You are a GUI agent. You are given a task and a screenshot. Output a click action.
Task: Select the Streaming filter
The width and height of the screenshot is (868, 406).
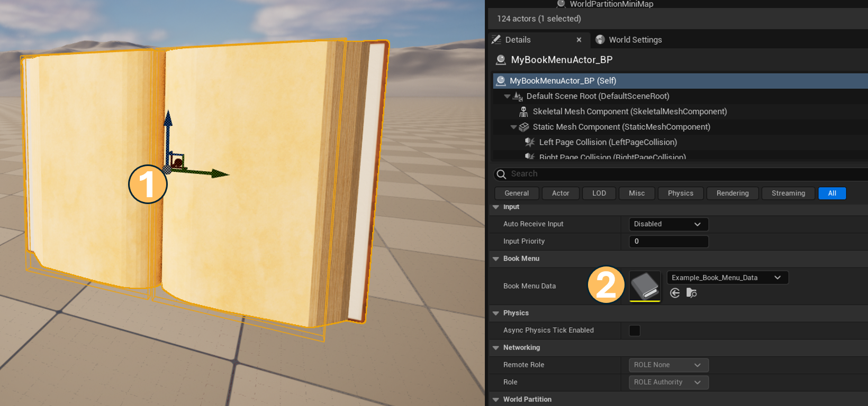click(788, 193)
